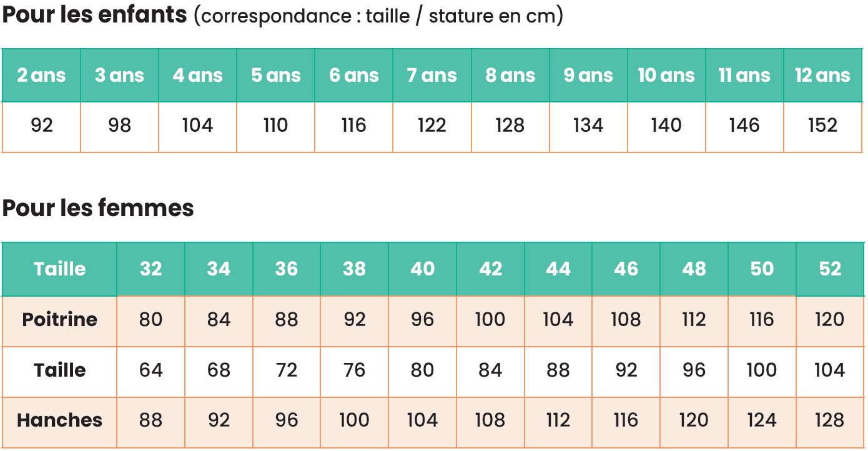Image resolution: width=868 pixels, height=451 pixels.
Task: Click the "Pour les enfants" heading
Action: (95, 16)
